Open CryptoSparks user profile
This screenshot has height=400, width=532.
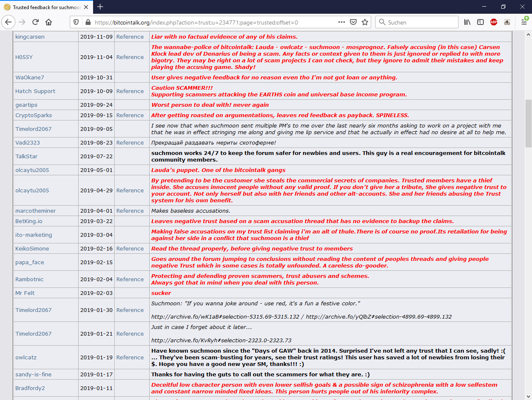(x=34, y=115)
